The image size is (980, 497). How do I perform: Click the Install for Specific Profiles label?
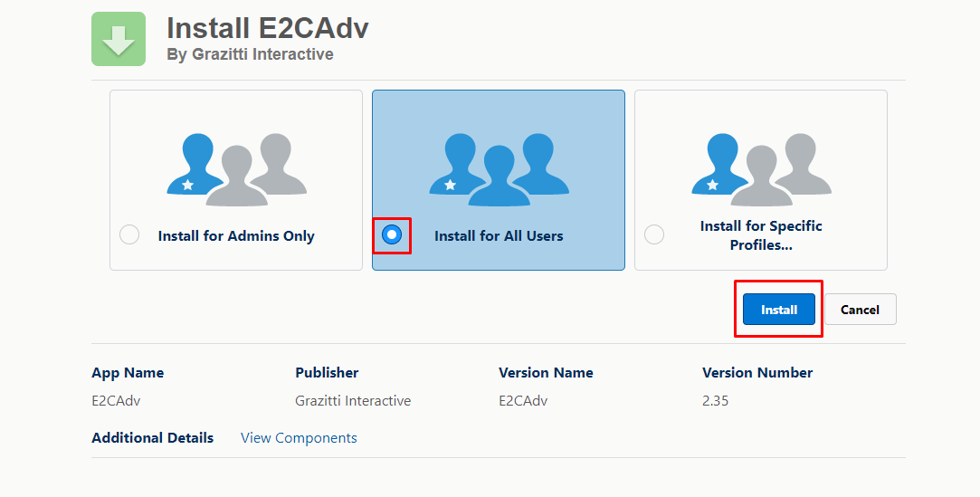pyautogui.click(x=761, y=235)
